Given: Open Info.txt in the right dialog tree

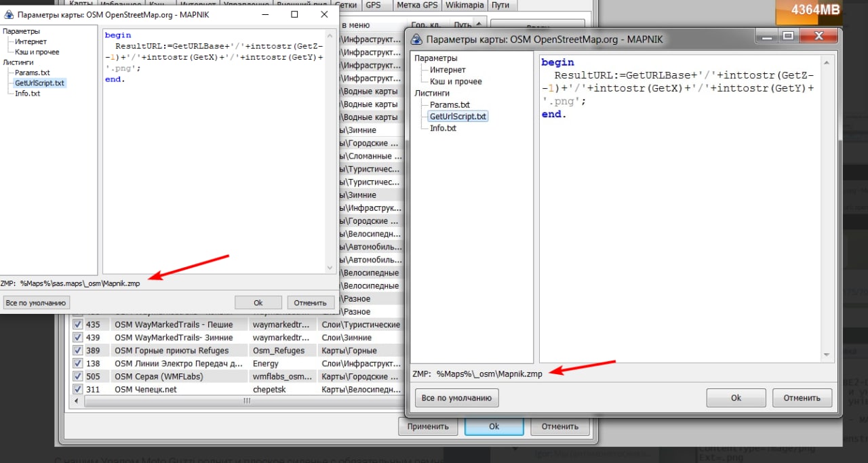Looking at the screenshot, I should click(x=443, y=128).
